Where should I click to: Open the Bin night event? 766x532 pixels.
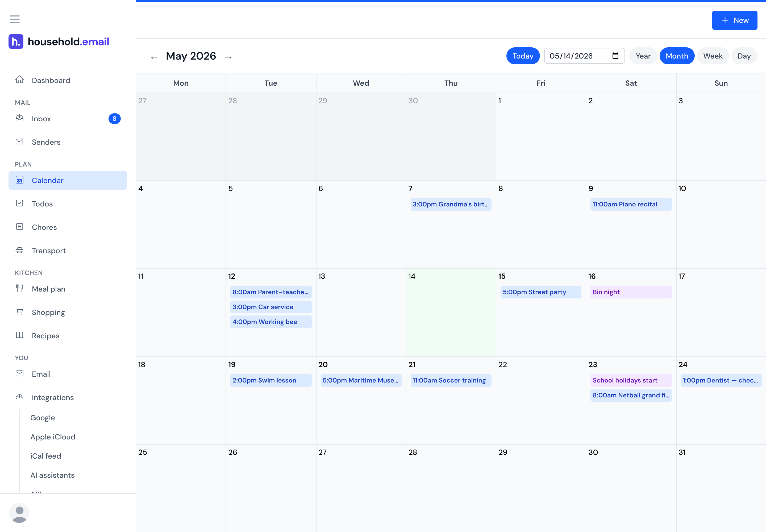click(631, 292)
